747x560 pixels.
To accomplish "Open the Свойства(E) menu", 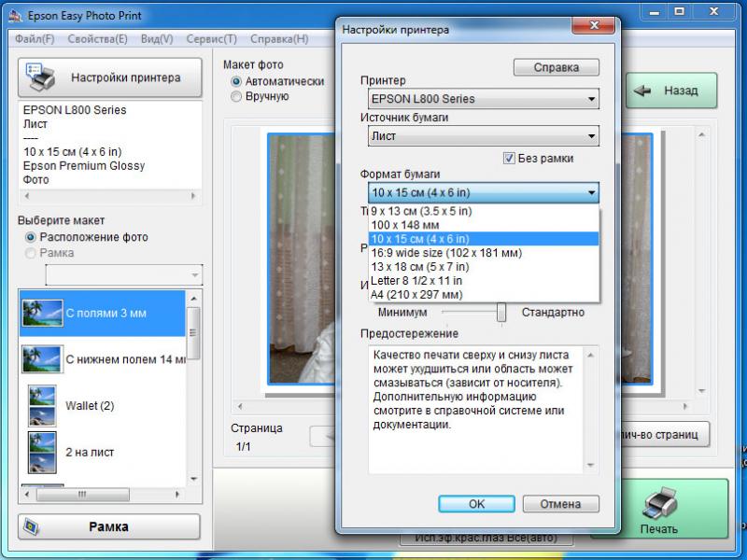I will click(x=98, y=39).
